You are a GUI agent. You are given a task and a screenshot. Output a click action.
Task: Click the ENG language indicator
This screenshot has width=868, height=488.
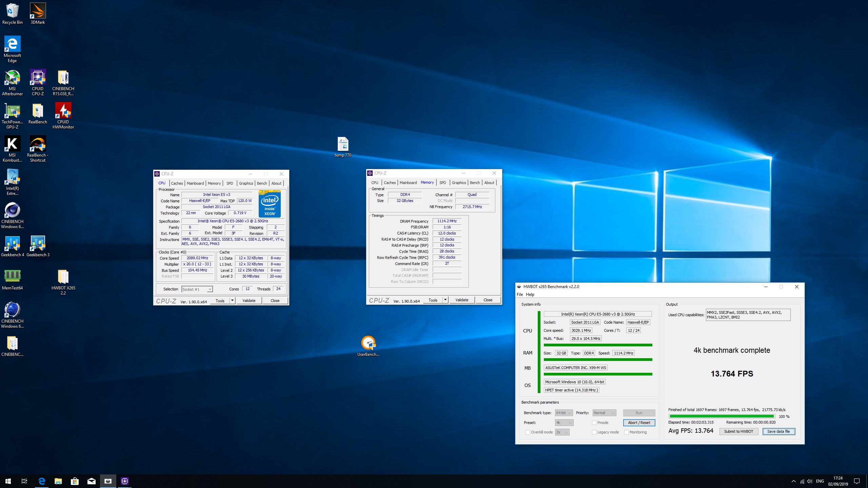pos(820,481)
